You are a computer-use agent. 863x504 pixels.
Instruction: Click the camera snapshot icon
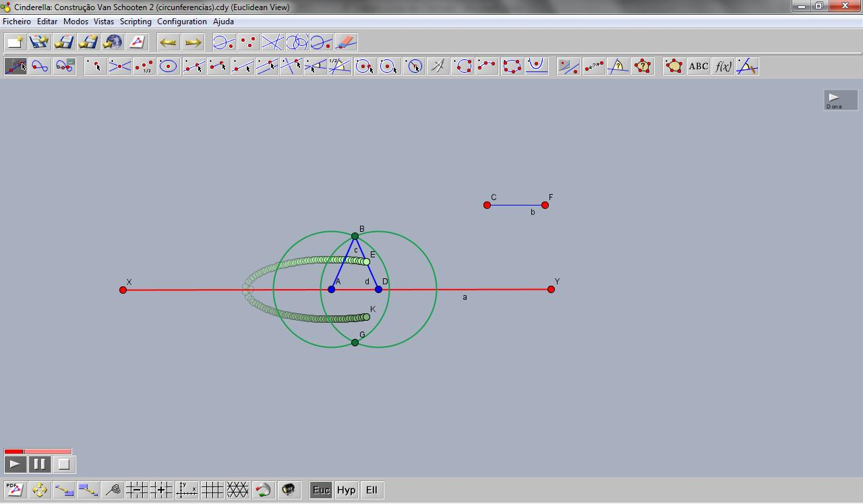(x=289, y=490)
